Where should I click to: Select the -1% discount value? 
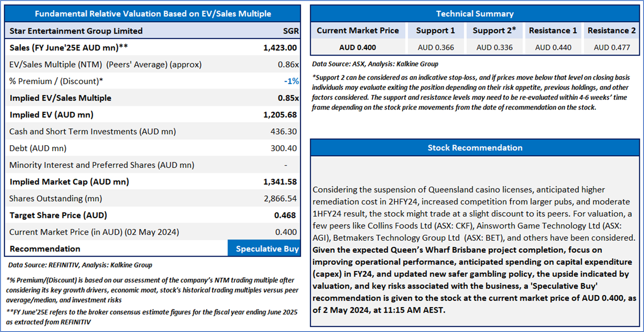click(x=292, y=81)
